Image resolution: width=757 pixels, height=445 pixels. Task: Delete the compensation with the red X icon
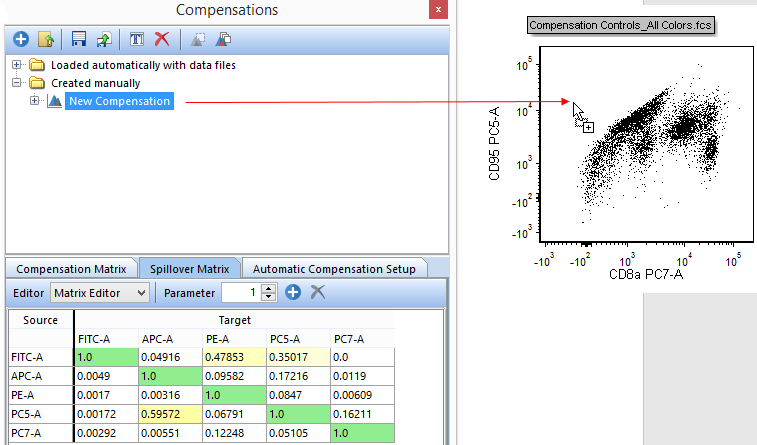coord(161,40)
